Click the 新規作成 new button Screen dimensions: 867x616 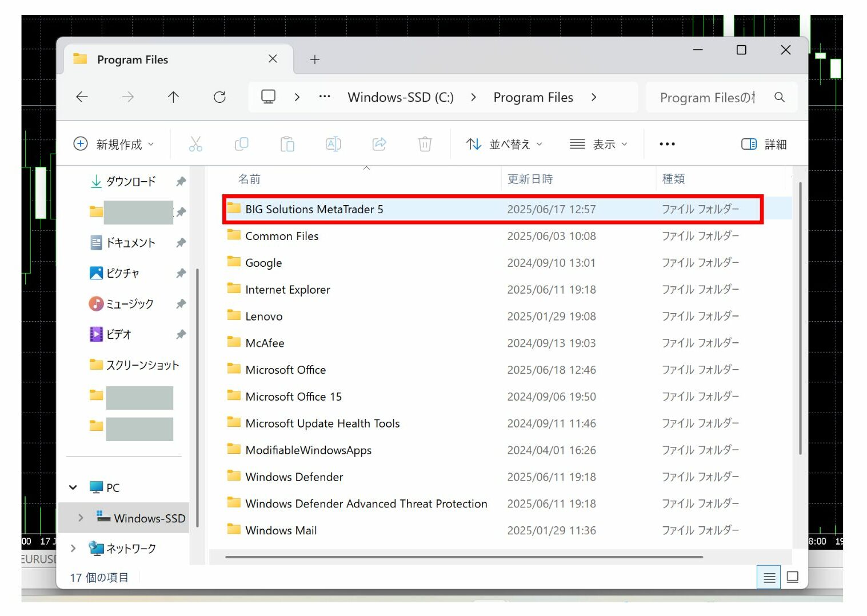[114, 144]
